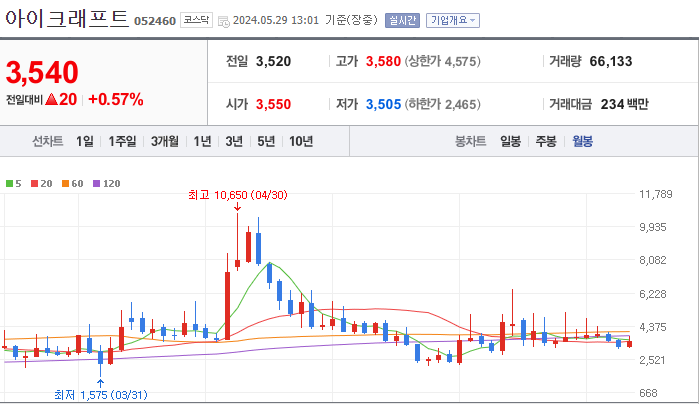The image size is (699, 404).
Task: Click the green 5 moving average swatch
Action: coord(9,184)
